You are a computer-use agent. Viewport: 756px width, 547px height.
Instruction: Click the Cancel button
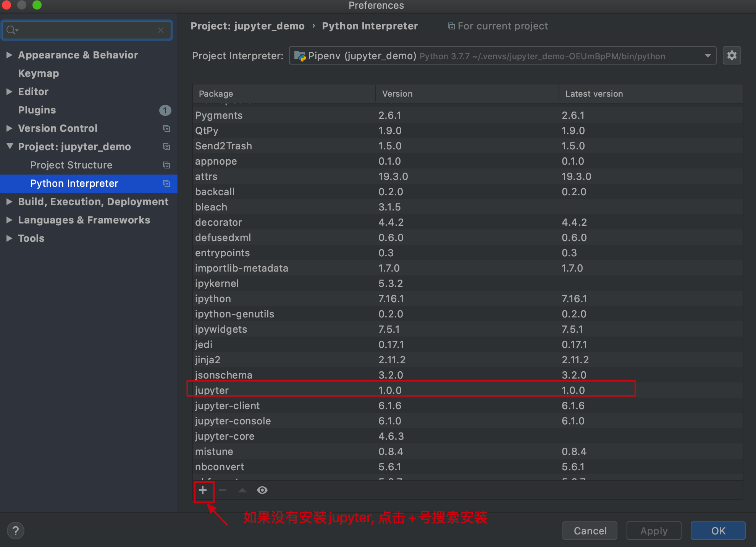pyautogui.click(x=590, y=531)
